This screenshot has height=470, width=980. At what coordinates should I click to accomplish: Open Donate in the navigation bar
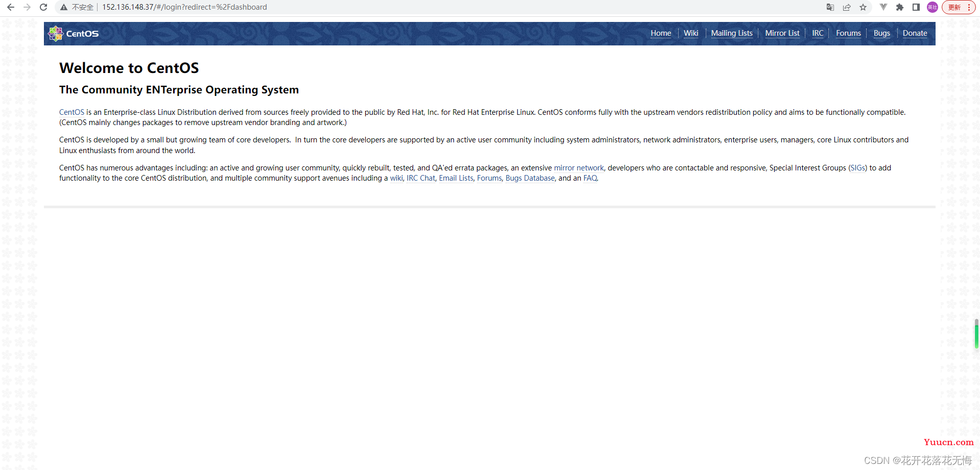915,33
